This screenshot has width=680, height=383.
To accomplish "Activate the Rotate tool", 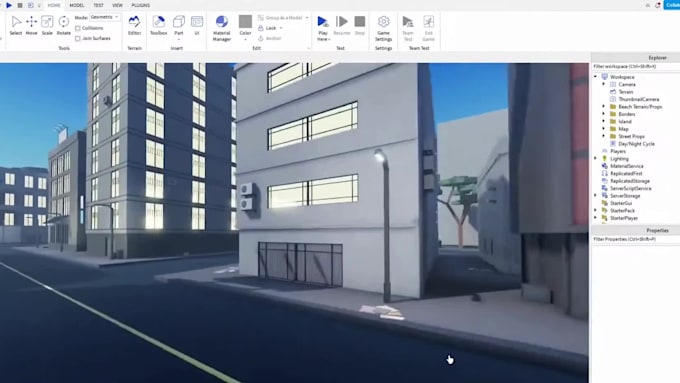I will coord(63,25).
